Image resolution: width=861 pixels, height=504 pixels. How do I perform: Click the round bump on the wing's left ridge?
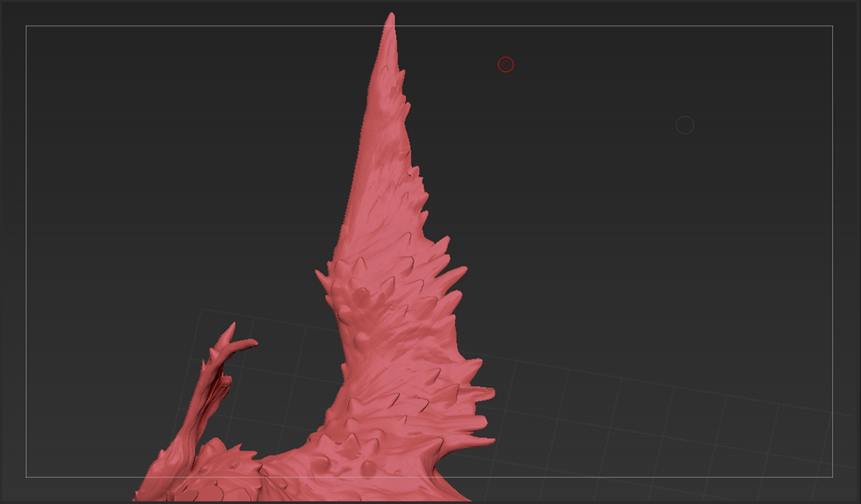coord(361,297)
